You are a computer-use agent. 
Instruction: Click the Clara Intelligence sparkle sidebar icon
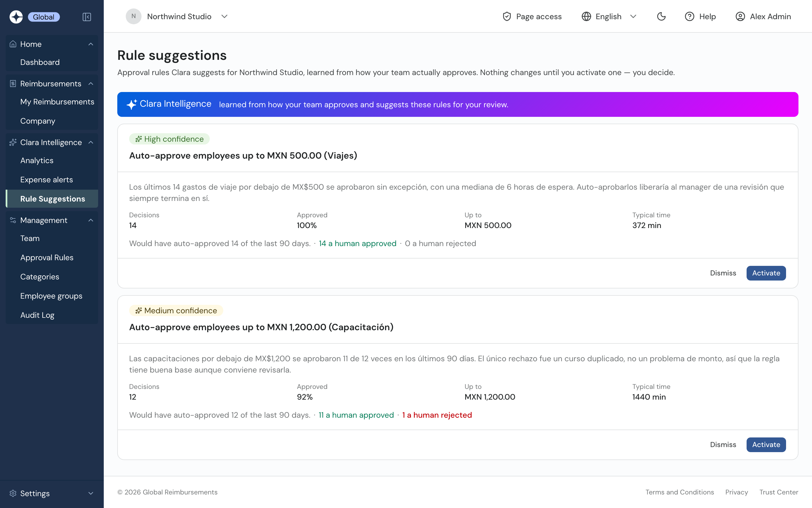pyautogui.click(x=13, y=143)
